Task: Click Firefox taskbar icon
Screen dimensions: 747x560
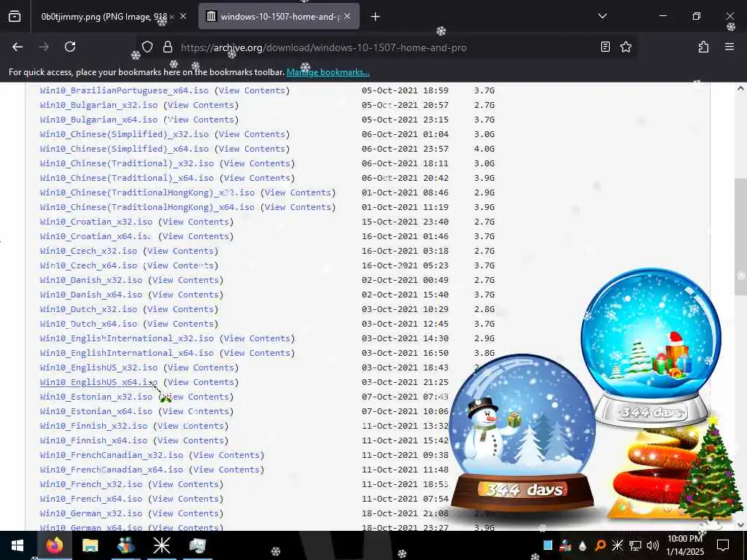Action: click(54, 545)
